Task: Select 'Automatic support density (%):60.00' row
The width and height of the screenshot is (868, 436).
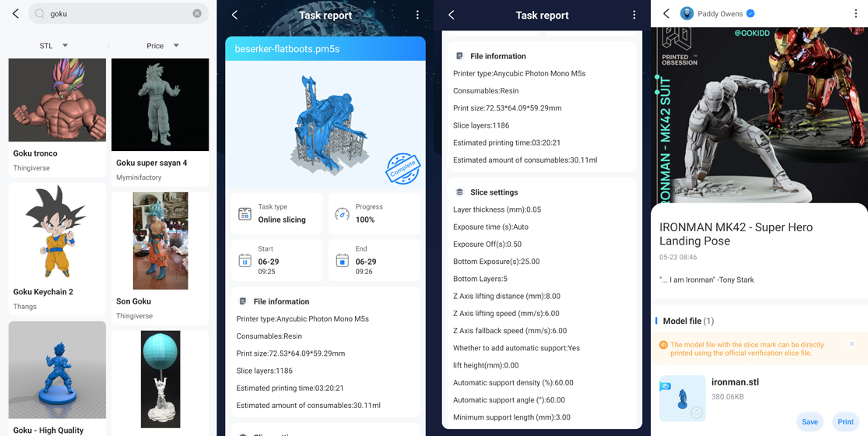Action: (x=513, y=382)
